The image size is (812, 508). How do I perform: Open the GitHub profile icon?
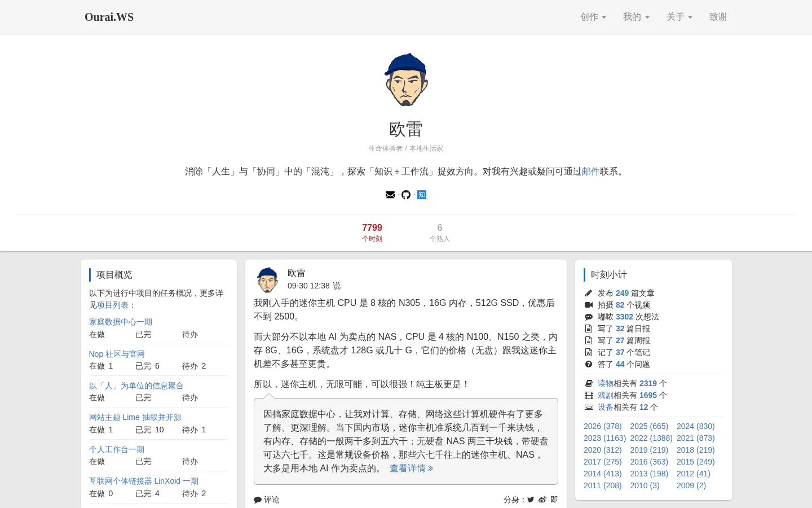point(406,195)
